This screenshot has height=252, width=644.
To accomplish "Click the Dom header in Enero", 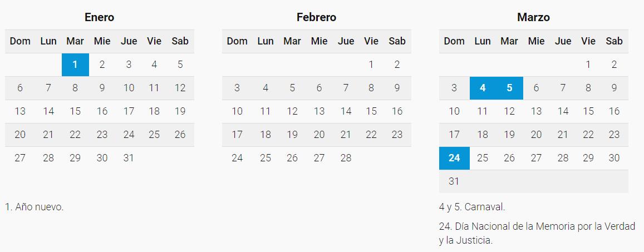I will [x=20, y=41].
